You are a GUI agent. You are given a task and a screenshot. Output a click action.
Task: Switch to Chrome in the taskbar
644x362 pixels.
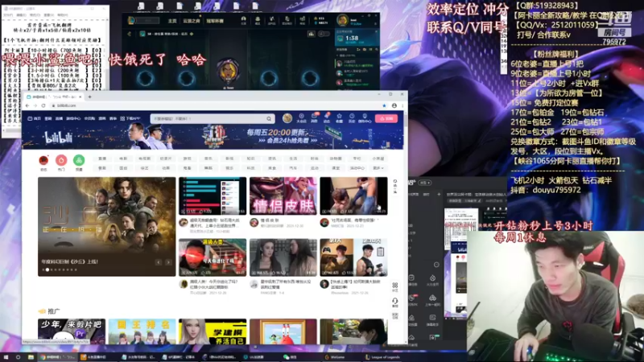[57, 357]
